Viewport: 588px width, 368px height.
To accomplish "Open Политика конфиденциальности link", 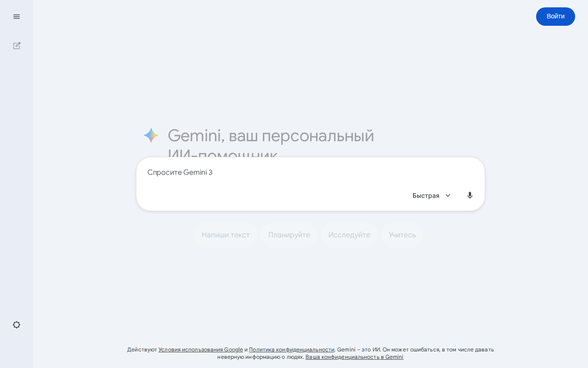I will [x=292, y=350].
